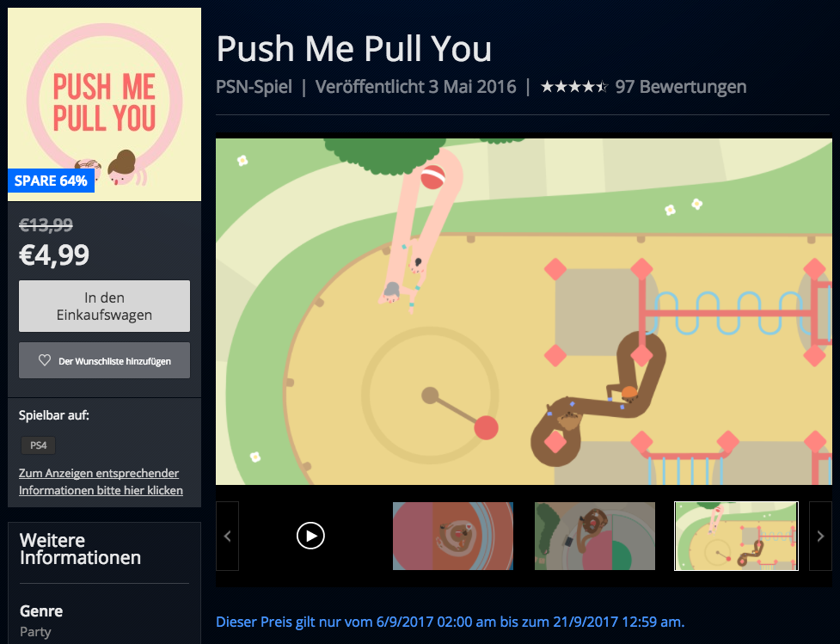Click the star rating icons

(x=573, y=86)
